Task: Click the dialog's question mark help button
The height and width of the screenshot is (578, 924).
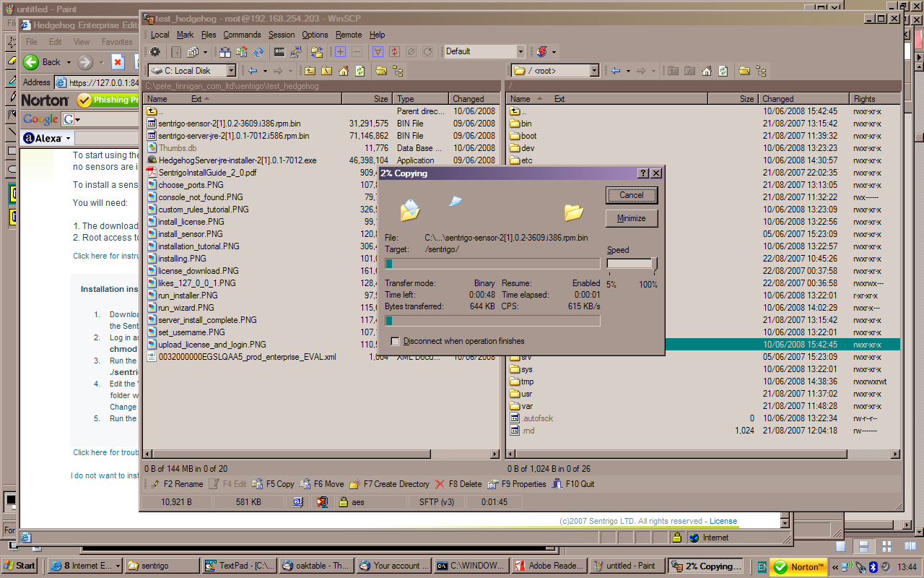Action: point(643,173)
